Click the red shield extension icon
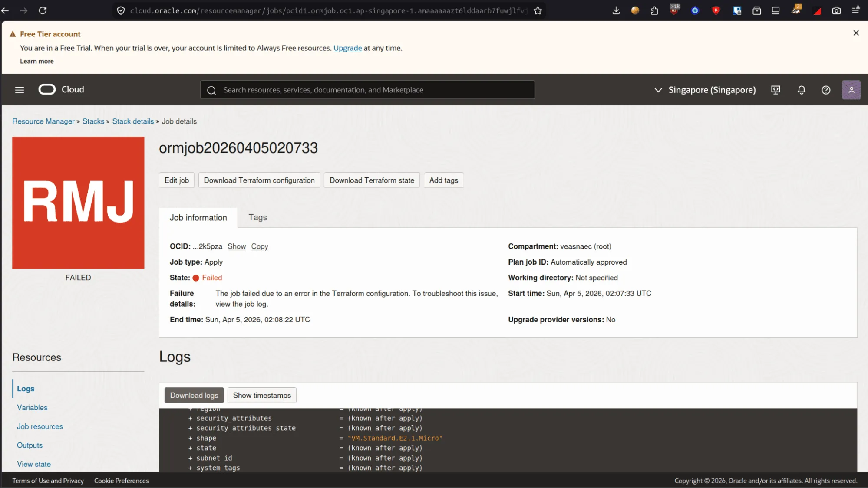Viewport: 868px width, 488px height. [x=716, y=10]
